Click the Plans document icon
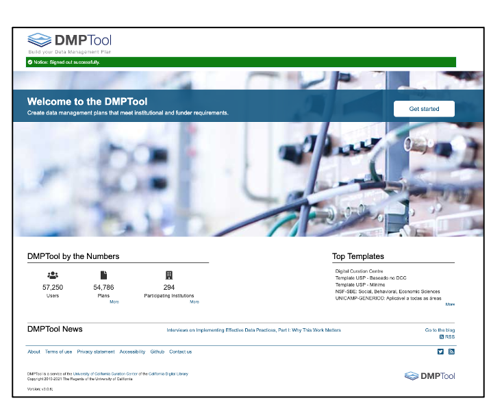Viewport: 504px width, 420px height. pos(103,275)
